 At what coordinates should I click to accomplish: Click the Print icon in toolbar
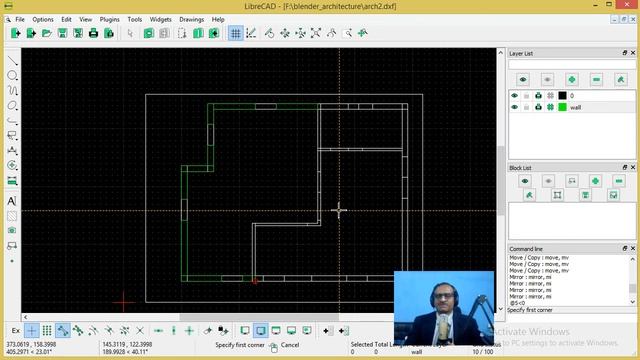(93, 33)
